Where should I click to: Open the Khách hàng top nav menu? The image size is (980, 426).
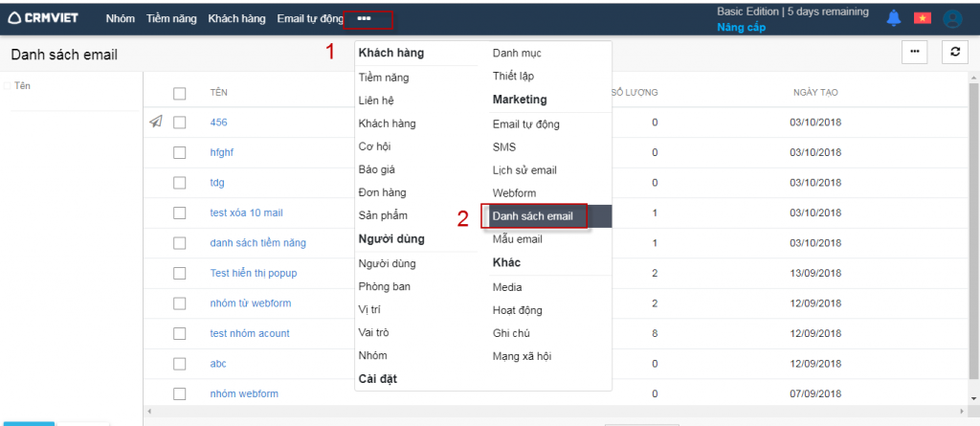[x=235, y=18]
